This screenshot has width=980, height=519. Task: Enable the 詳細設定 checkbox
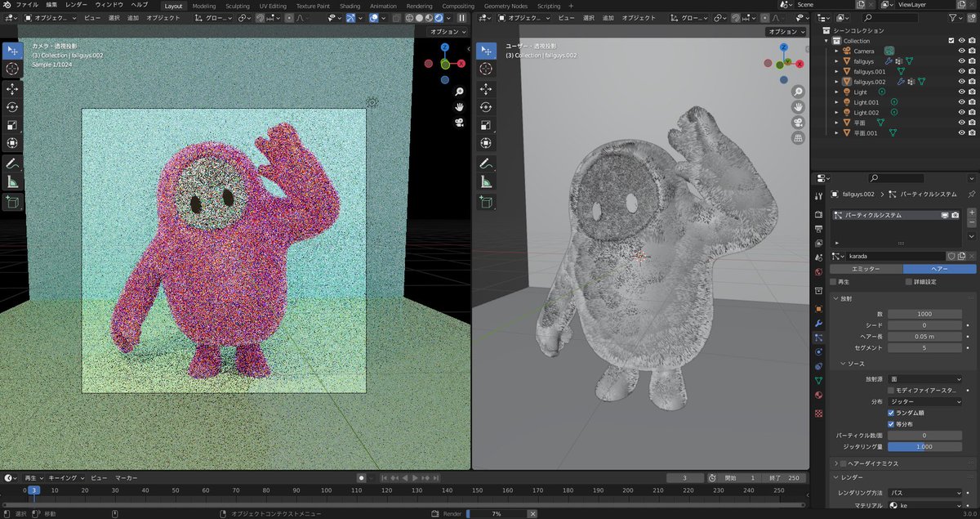click(909, 282)
